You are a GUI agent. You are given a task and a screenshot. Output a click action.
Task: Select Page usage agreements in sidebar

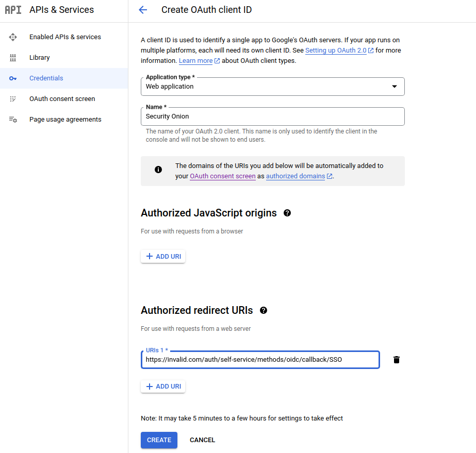pyautogui.click(x=65, y=120)
